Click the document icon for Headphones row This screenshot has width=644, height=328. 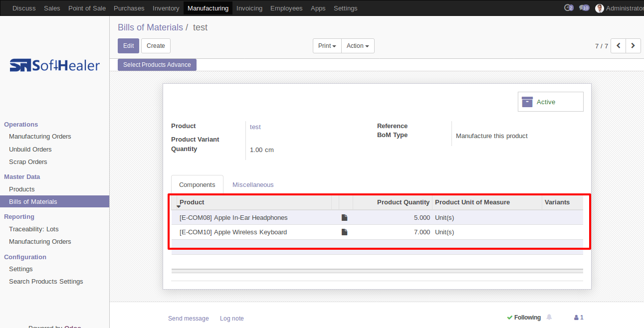coord(344,217)
